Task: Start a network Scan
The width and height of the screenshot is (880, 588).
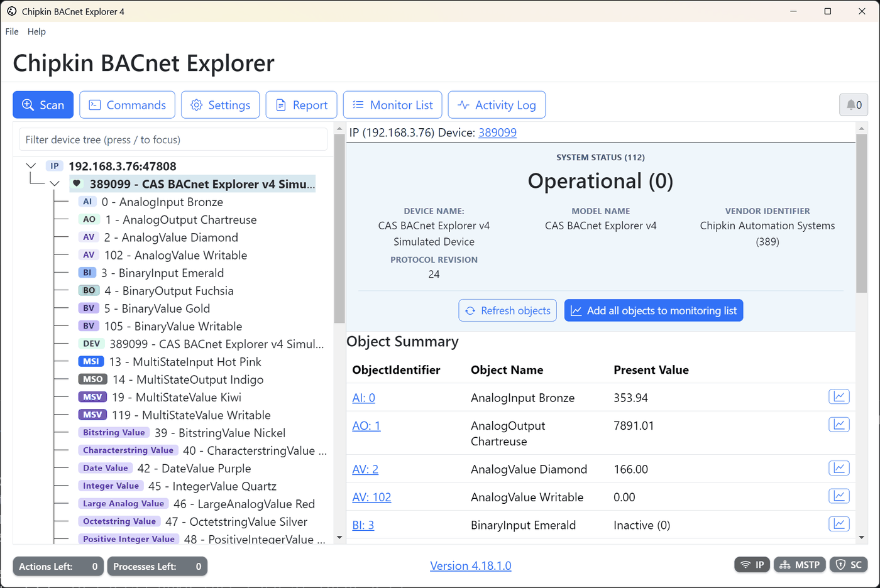Action: click(x=43, y=105)
